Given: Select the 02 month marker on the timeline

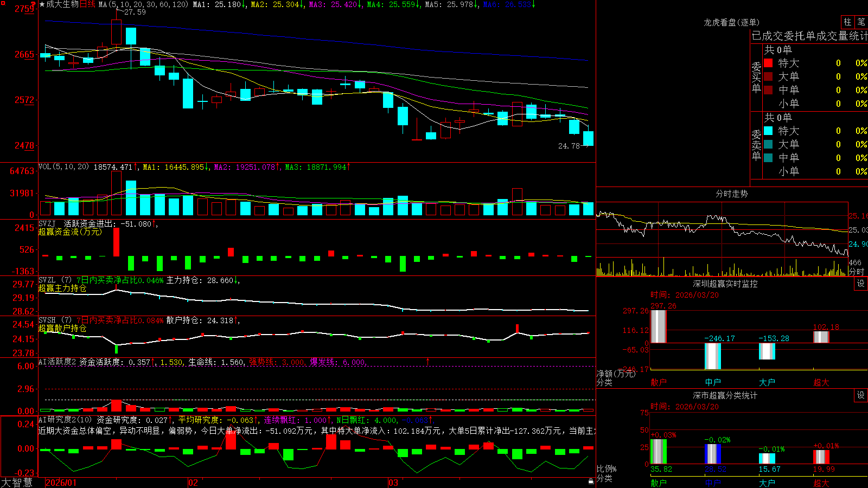Looking at the screenshot, I should point(193,483).
